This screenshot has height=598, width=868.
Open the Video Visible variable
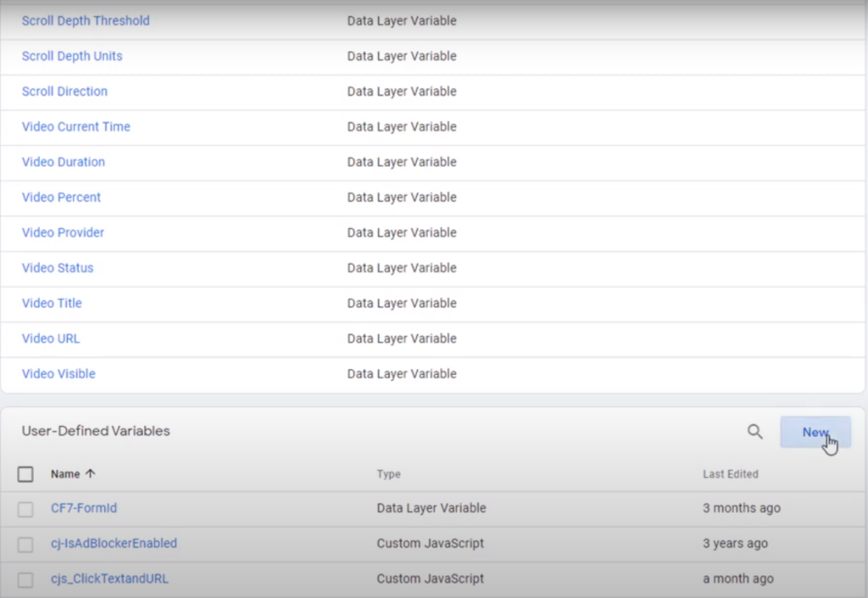coord(58,373)
